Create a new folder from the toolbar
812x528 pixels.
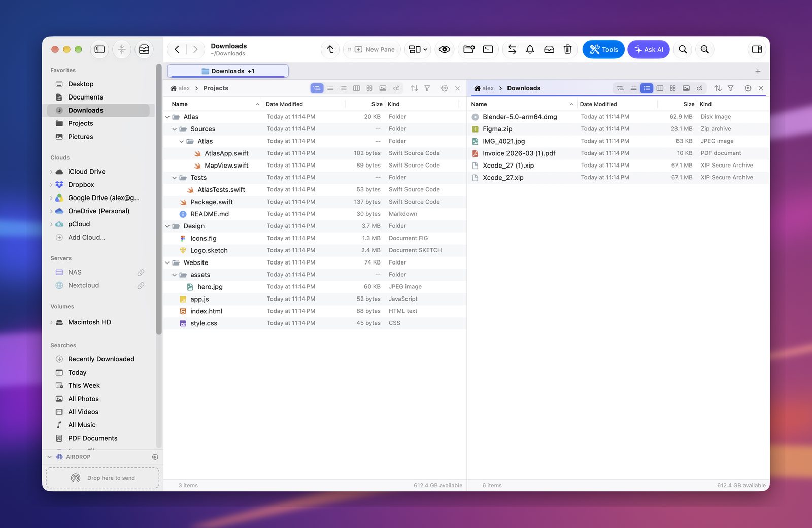point(469,49)
